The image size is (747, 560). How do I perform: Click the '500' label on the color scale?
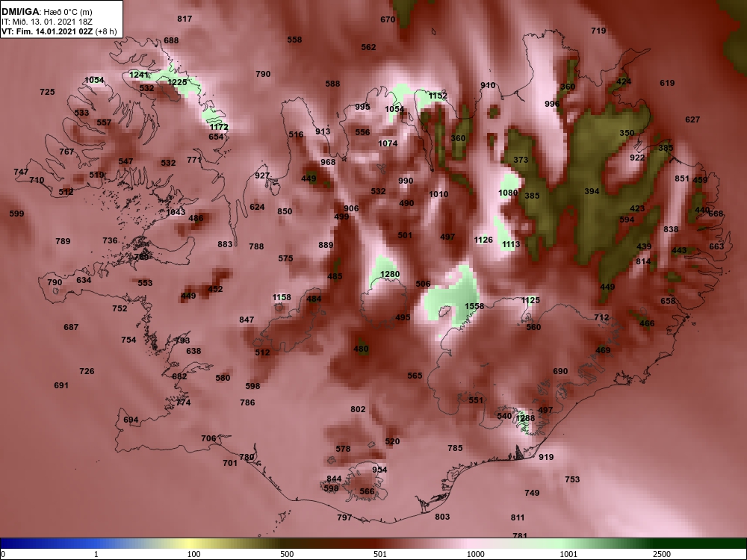point(287,554)
